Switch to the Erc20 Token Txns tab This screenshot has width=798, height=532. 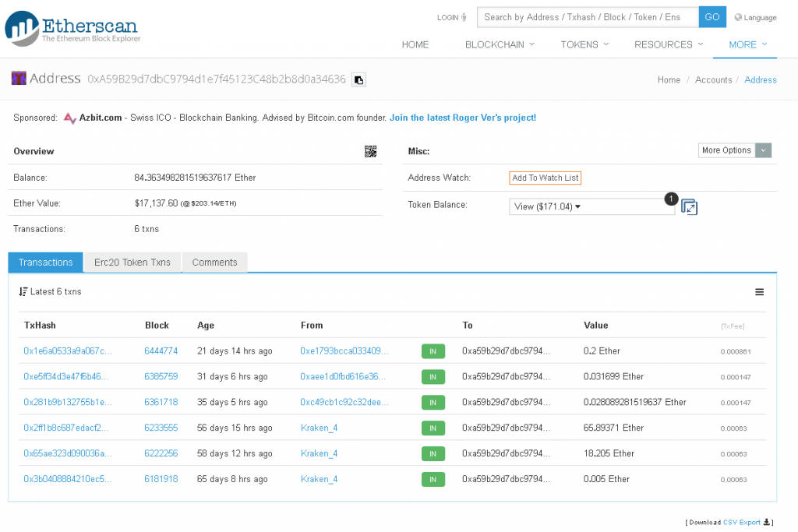[132, 262]
